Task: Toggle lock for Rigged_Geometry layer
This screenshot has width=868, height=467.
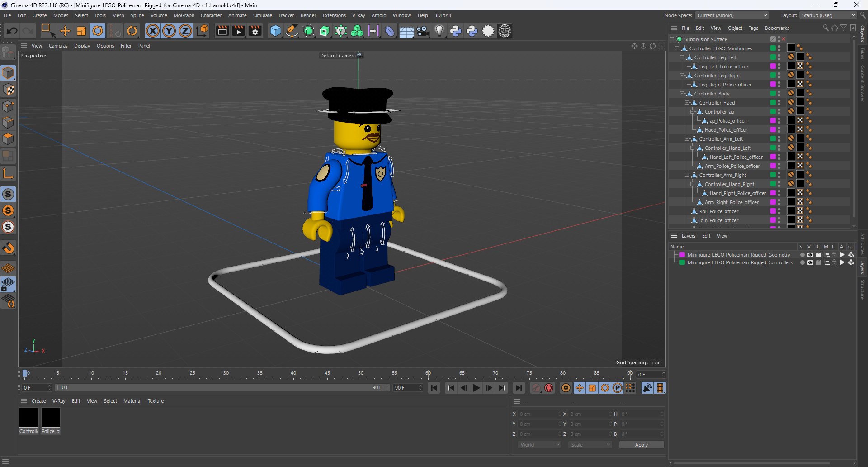Action: click(834, 255)
